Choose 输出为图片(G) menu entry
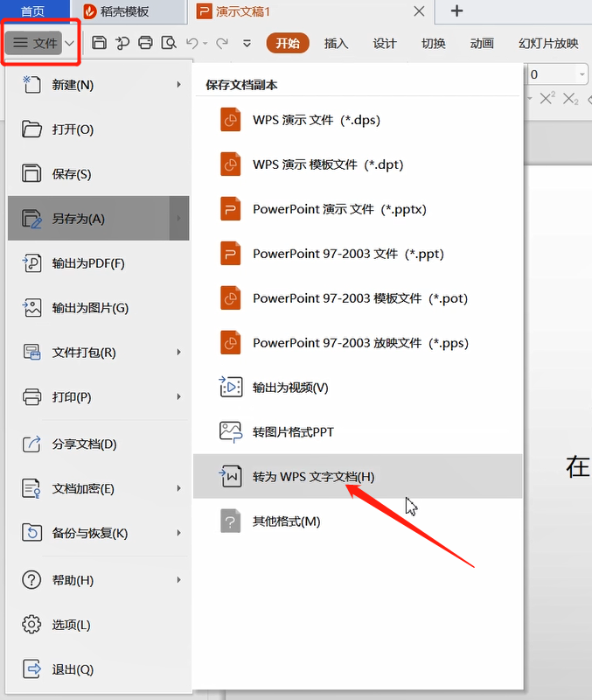 [99, 308]
